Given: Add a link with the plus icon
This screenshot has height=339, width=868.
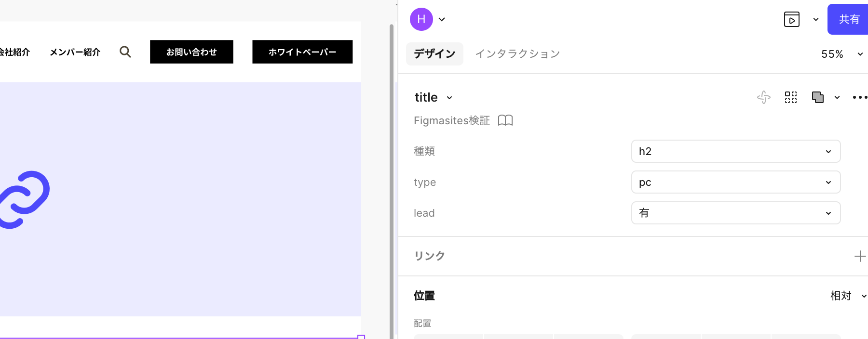Looking at the screenshot, I should pos(859,256).
